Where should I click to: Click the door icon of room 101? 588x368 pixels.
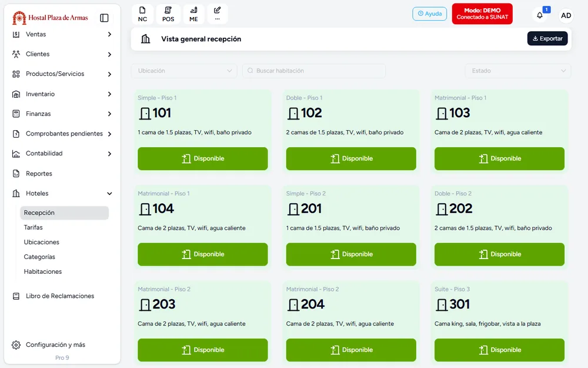click(x=145, y=113)
